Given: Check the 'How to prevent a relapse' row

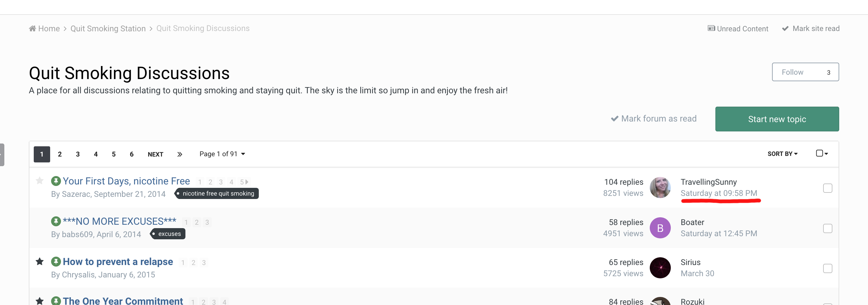Looking at the screenshot, I should (827, 268).
